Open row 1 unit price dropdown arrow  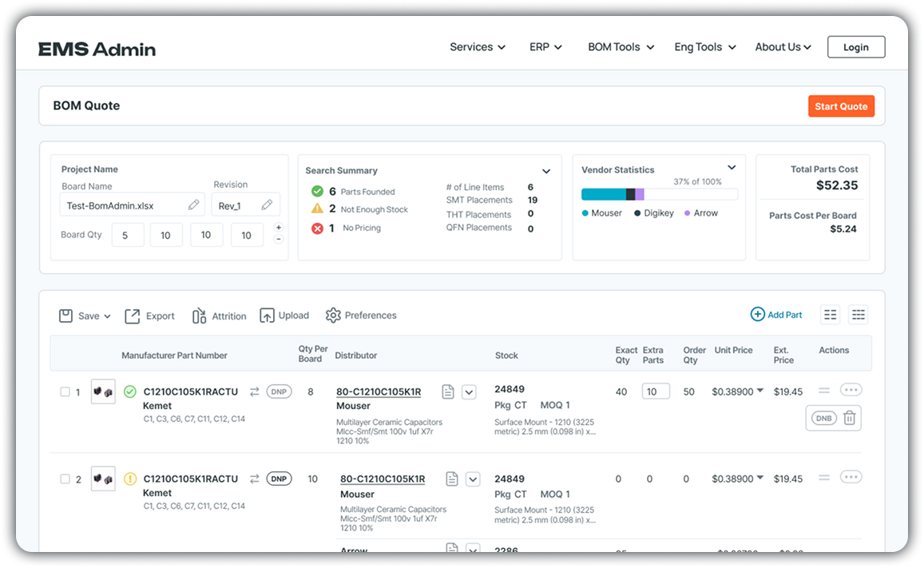coord(760,391)
